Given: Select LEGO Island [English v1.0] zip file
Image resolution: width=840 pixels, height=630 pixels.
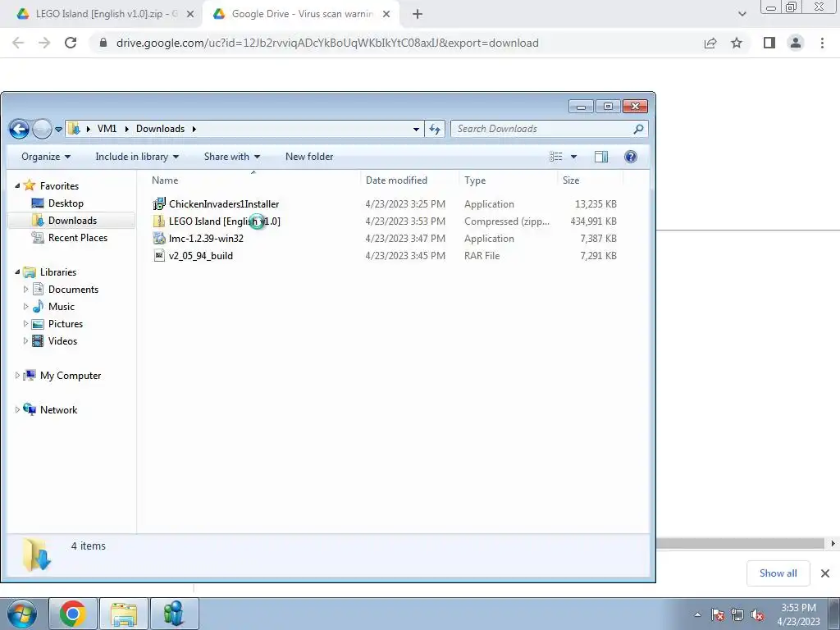Looking at the screenshot, I should click(x=225, y=221).
